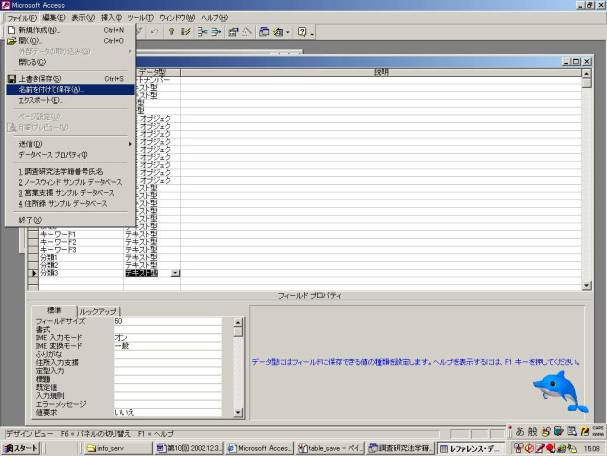The height and width of the screenshot is (456, 607).
Task: Switch to the 標準 tab
Action: pyautogui.click(x=54, y=310)
